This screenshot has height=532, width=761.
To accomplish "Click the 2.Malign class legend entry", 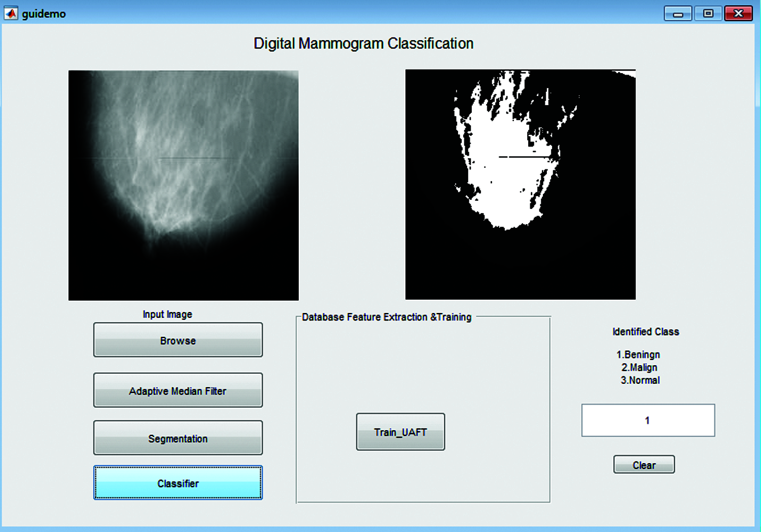I will [x=639, y=367].
